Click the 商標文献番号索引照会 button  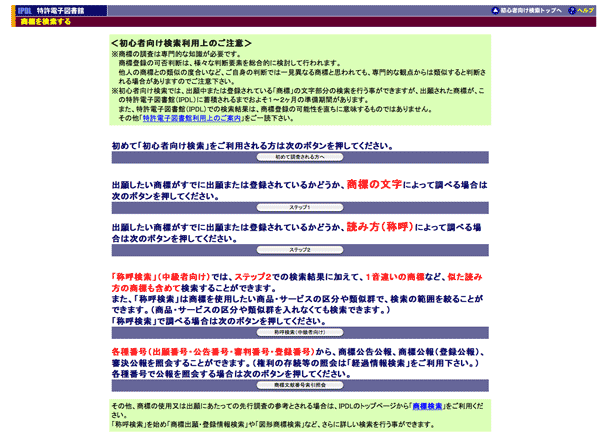click(x=300, y=385)
